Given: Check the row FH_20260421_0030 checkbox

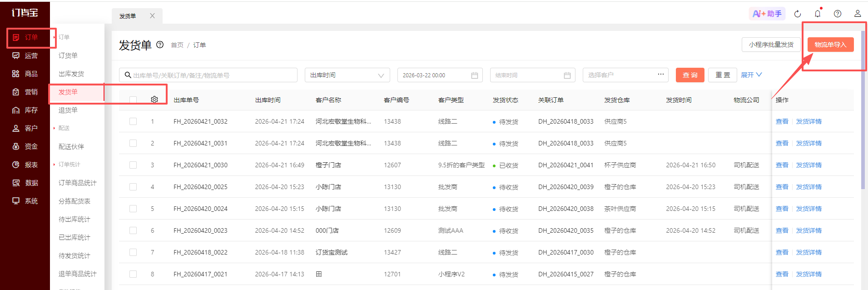Looking at the screenshot, I should pos(133,165).
